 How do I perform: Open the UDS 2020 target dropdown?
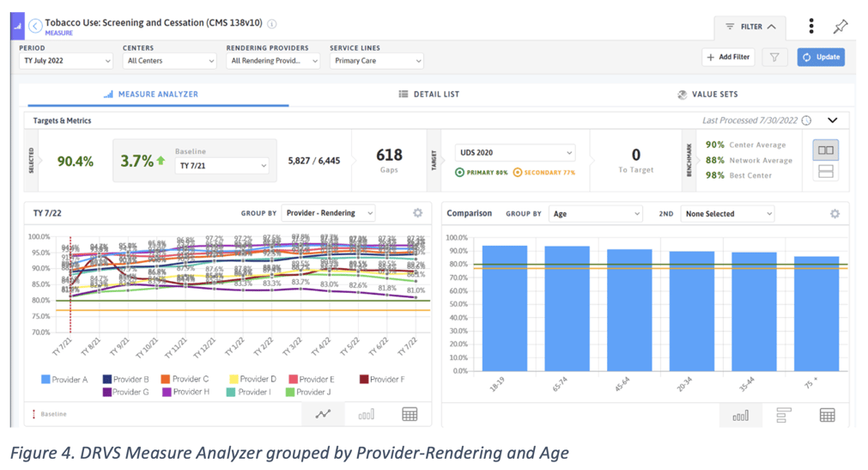(x=515, y=152)
